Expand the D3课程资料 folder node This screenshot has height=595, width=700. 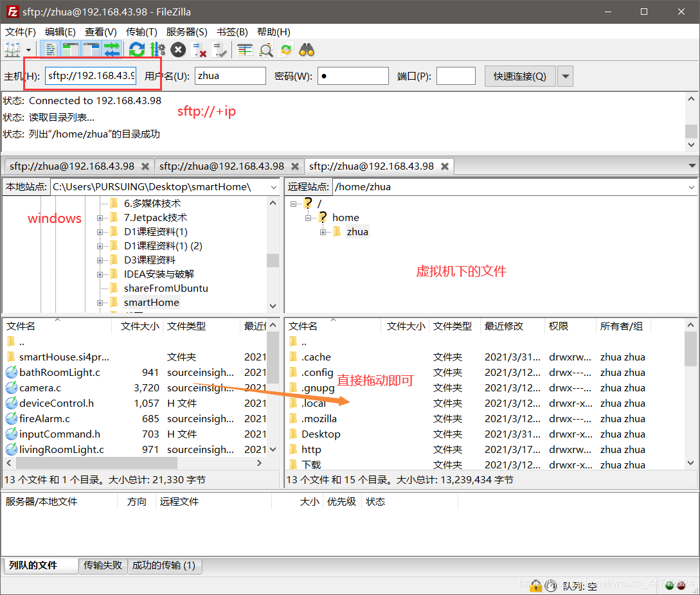tap(100, 260)
